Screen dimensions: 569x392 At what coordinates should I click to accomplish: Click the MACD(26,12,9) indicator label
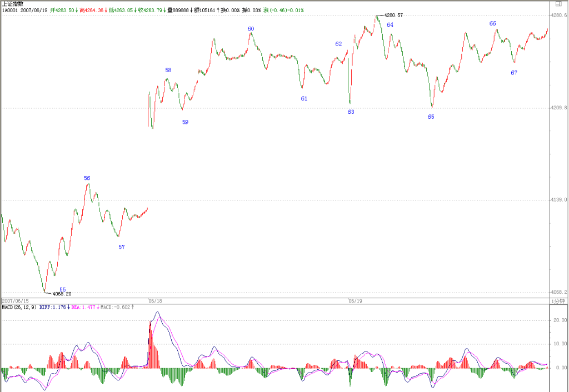coord(19,307)
